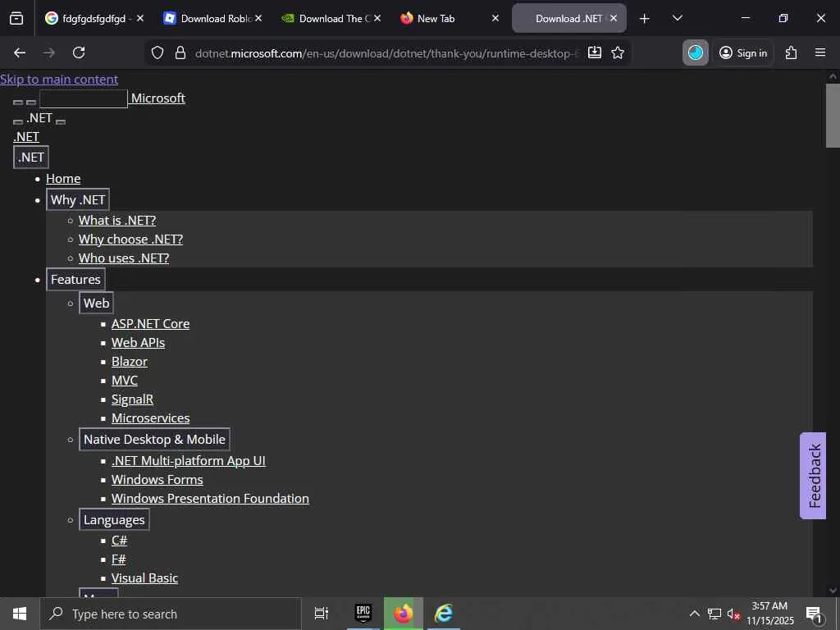
Task: Click muted volume tray icon
Action: click(x=733, y=614)
